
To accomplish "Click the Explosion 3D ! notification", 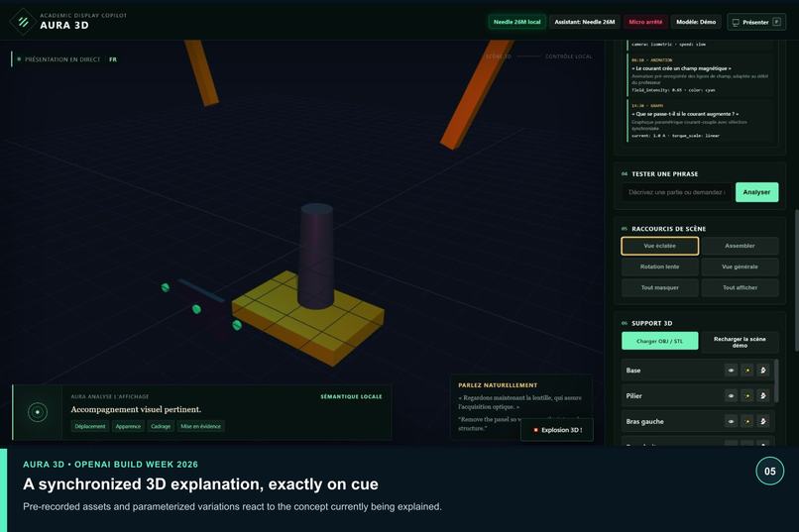I will (x=557, y=430).
